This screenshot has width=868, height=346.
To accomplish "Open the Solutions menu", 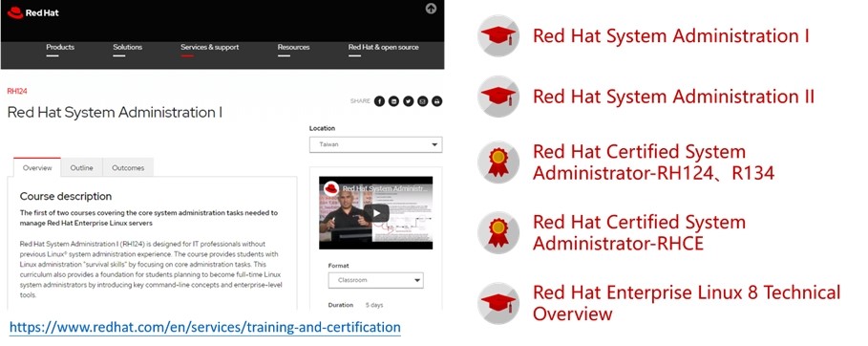I will click(x=127, y=47).
